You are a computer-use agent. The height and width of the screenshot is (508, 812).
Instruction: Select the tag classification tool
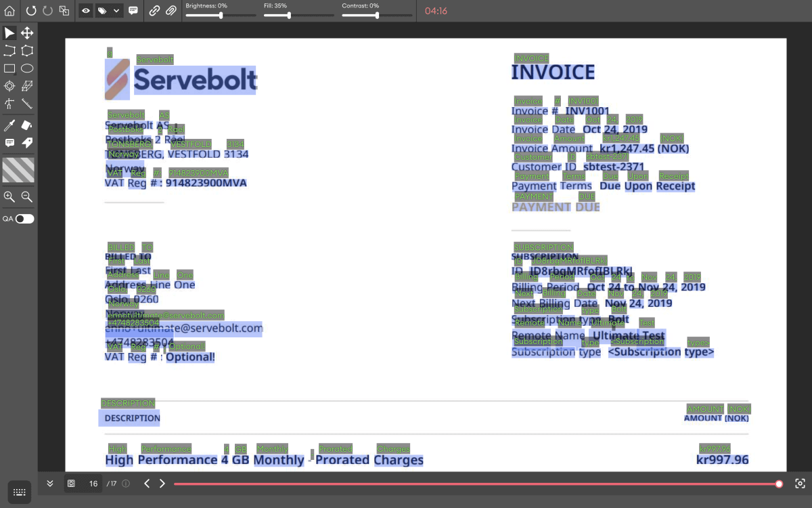click(27, 143)
